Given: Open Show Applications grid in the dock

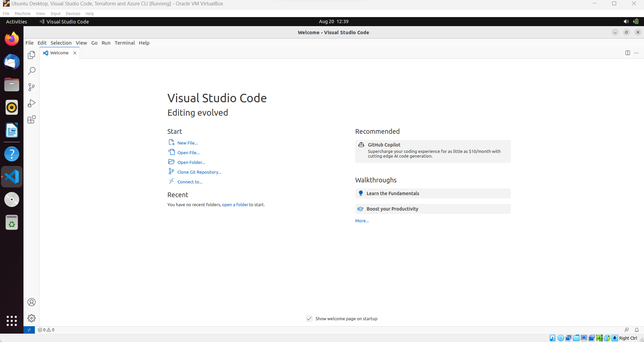Looking at the screenshot, I should [11, 321].
